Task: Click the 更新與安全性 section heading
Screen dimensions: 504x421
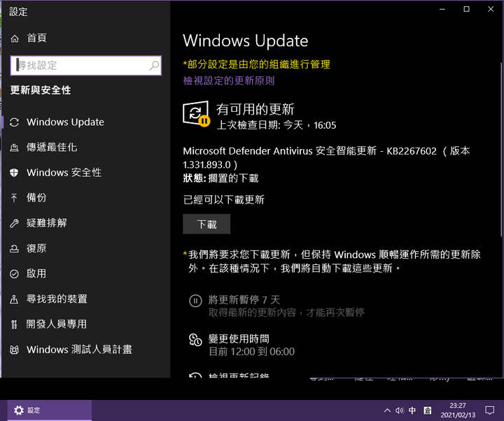Action: tap(41, 90)
